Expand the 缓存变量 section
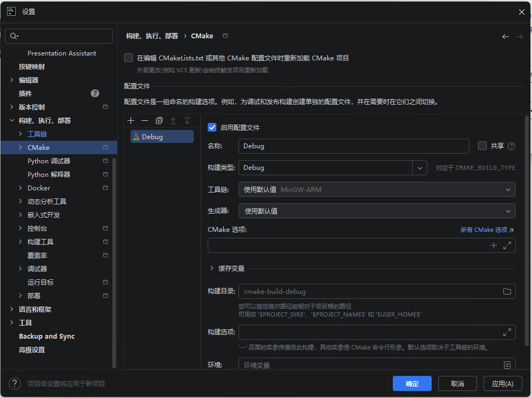 pyautogui.click(x=212, y=268)
